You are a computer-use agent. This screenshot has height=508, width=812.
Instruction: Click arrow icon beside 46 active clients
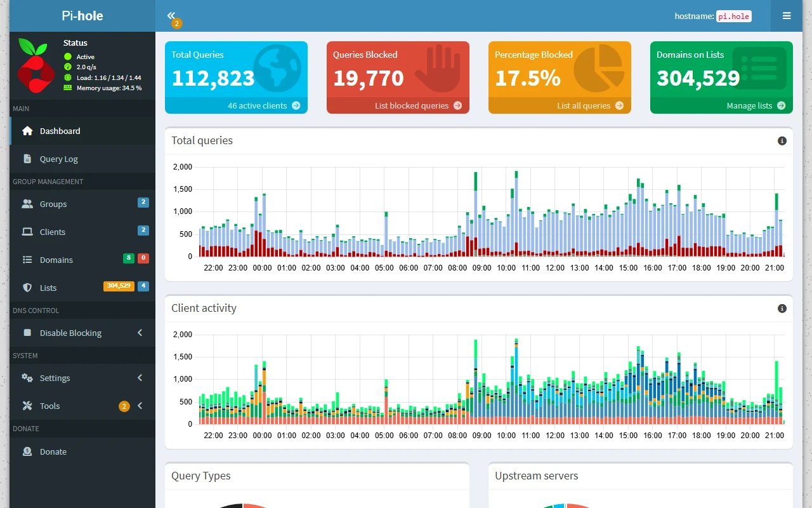click(x=296, y=105)
